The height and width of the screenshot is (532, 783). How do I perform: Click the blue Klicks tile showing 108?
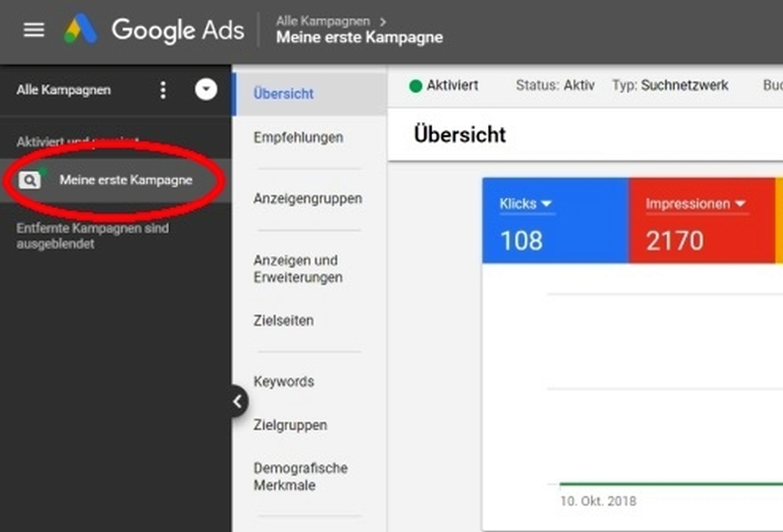click(555, 220)
